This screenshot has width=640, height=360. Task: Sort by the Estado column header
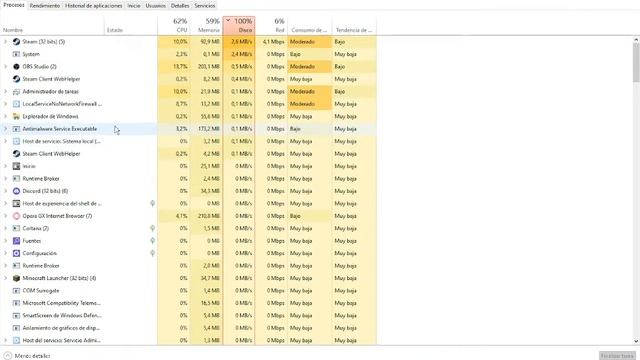pos(131,25)
